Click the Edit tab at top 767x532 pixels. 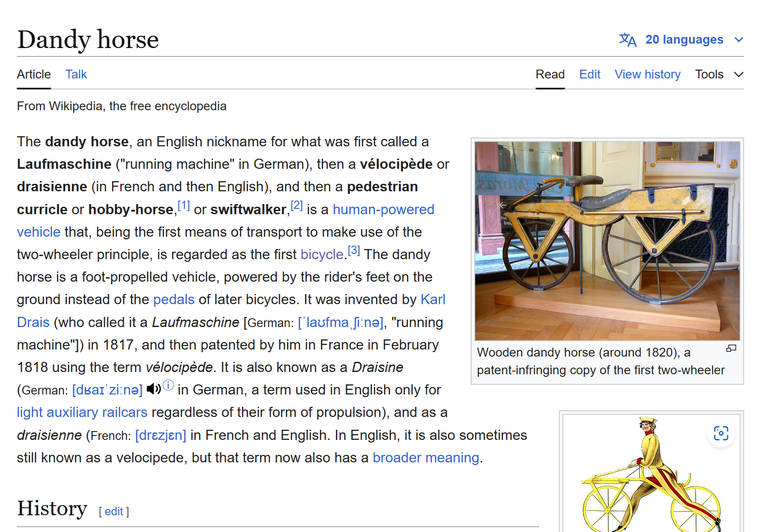(589, 74)
